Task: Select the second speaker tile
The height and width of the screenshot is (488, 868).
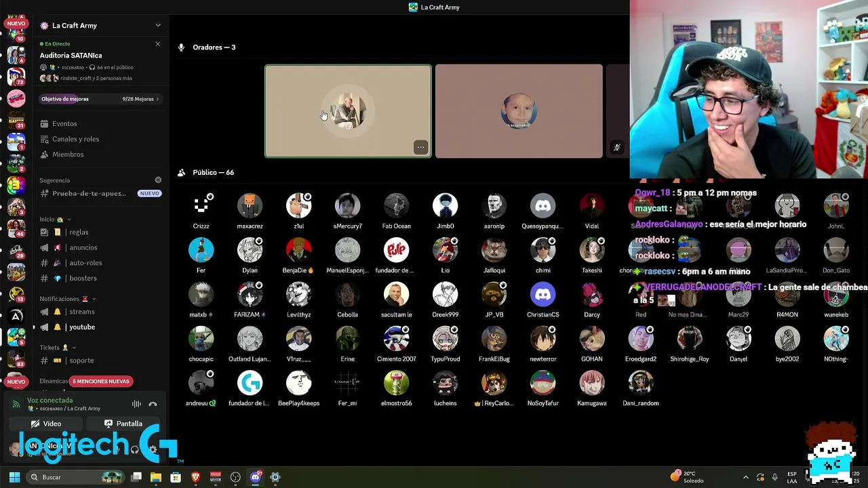Action: pos(519,111)
